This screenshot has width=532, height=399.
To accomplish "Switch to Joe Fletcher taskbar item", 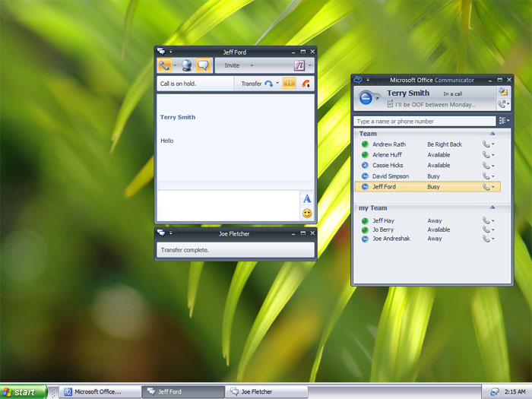I will (x=267, y=392).
